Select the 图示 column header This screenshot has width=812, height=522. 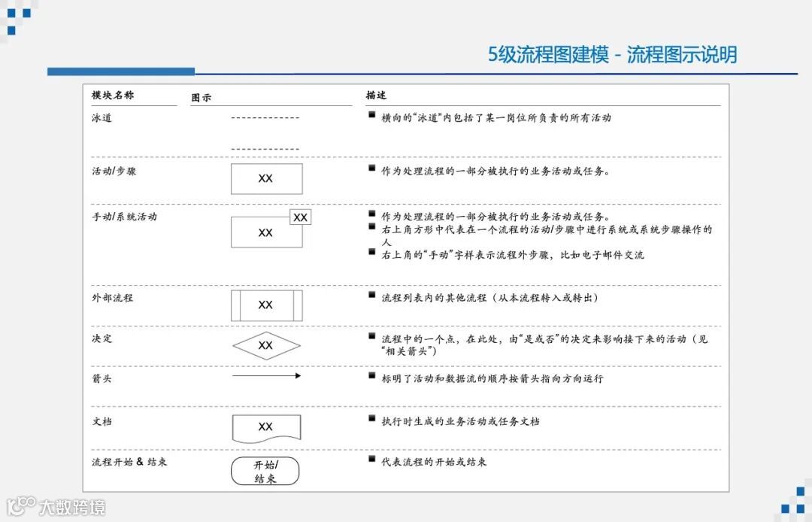[201, 97]
